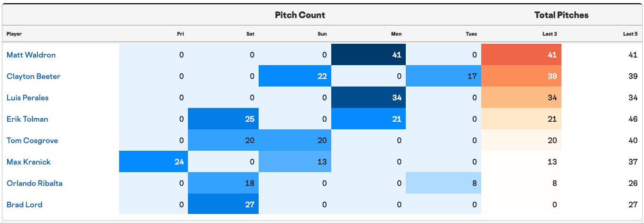The image size is (644, 223).
Task: Sort by the Mon column header
Action: coord(396,34)
